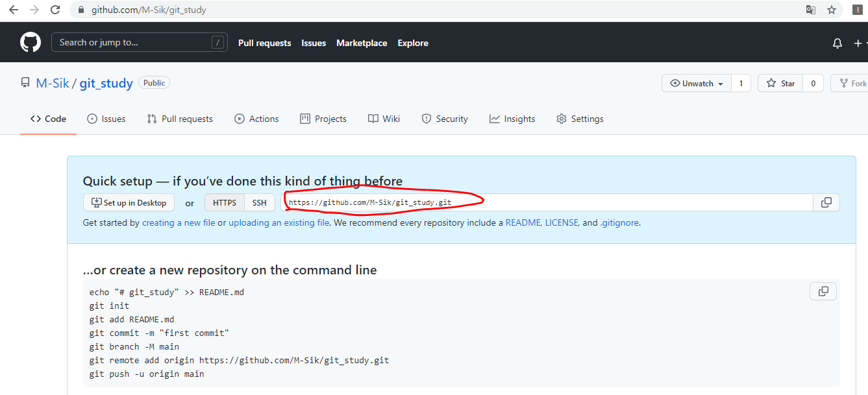Click the Quick setup heading text
Screen dimensions: 868x395
pos(243,181)
